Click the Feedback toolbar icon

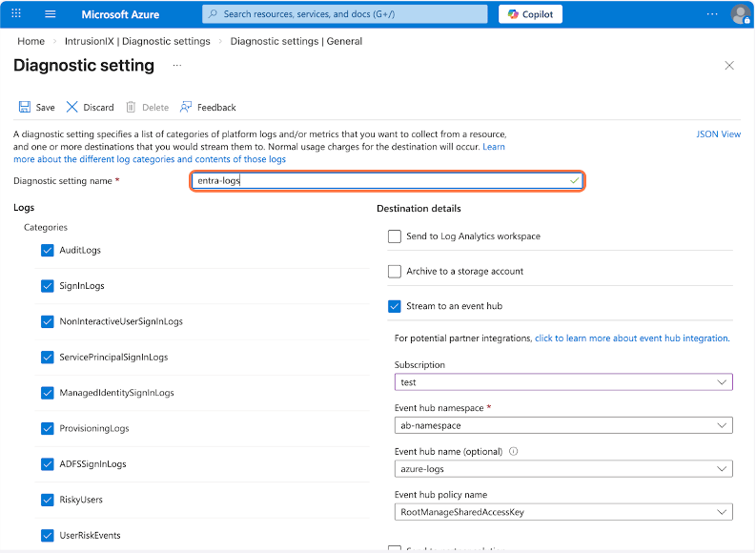(186, 107)
